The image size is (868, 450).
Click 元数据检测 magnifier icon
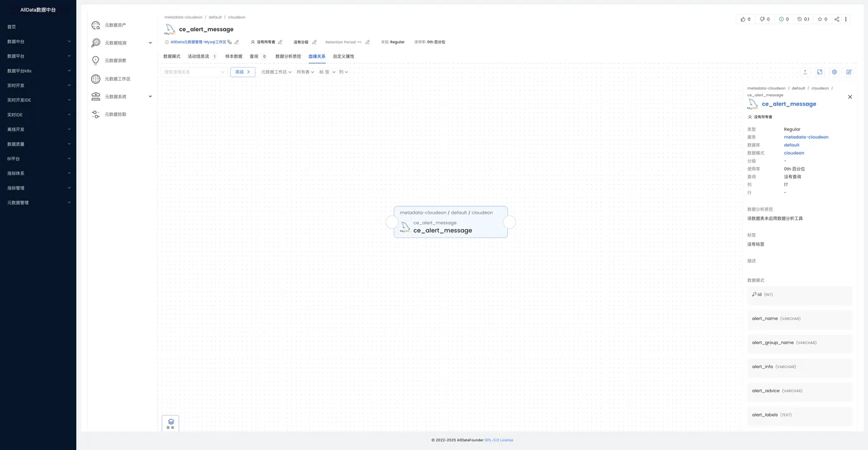click(x=95, y=43)
